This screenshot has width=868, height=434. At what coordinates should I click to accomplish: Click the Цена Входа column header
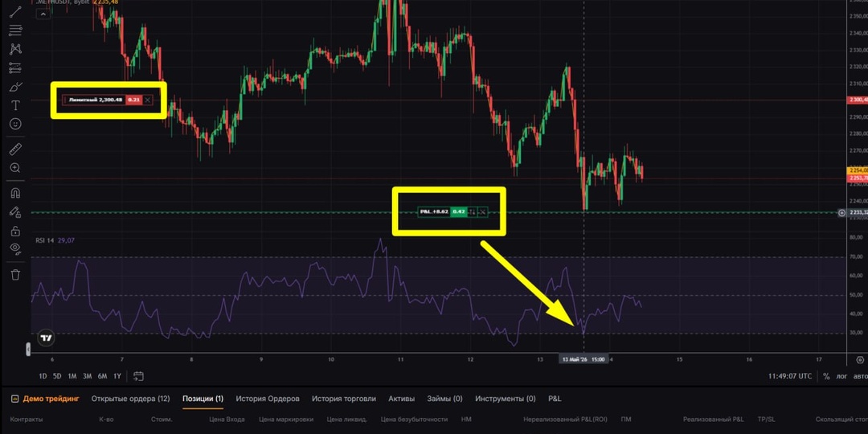(x=227, y=420)
